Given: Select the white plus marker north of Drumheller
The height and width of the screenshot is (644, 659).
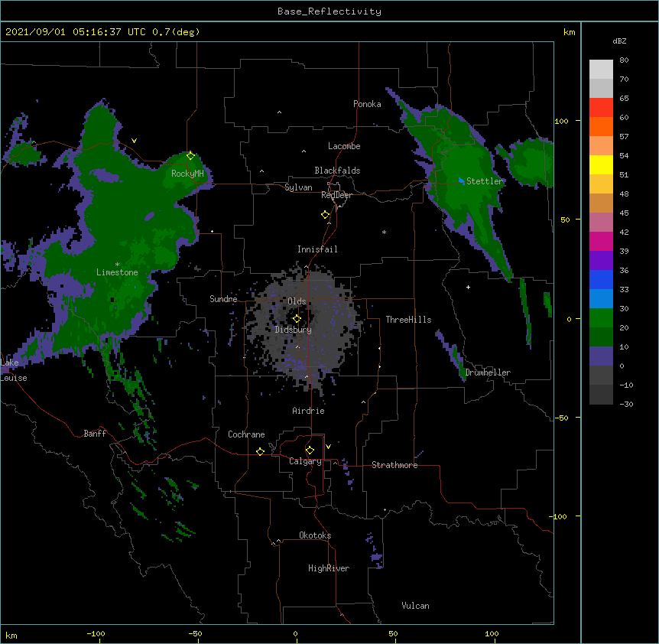Looking at the screenshot, I should [468, 287].
